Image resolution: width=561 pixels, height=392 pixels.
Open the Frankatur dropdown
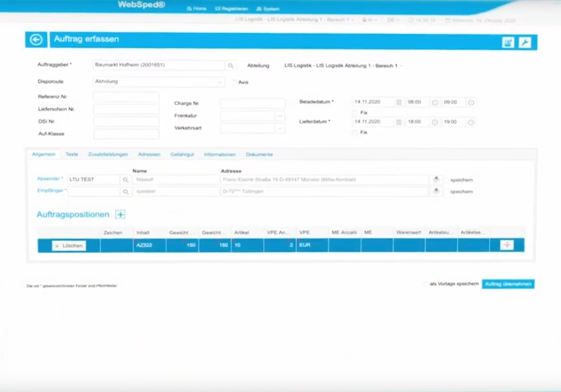point(280,116)
